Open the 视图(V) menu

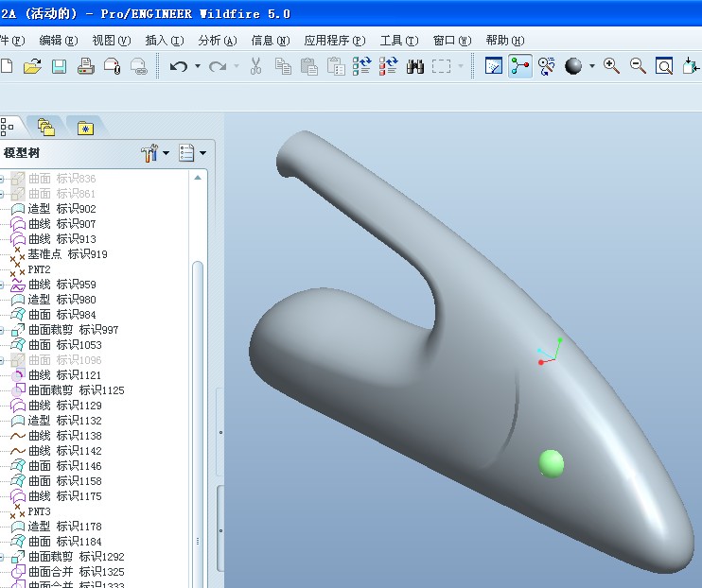(x=112, y=41)
